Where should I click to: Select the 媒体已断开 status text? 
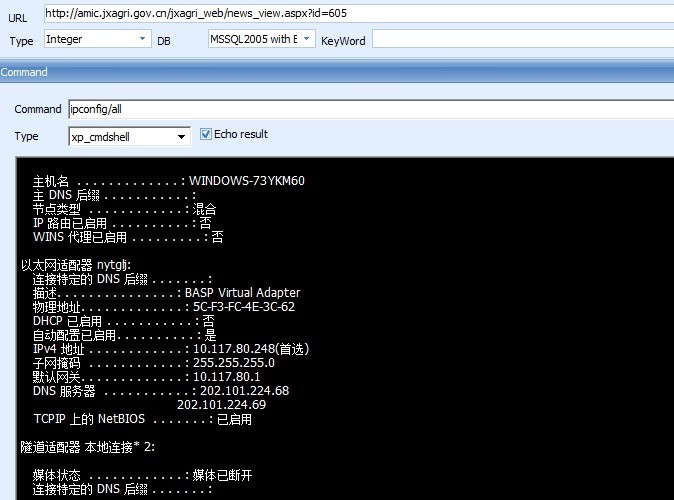point(222,475)
